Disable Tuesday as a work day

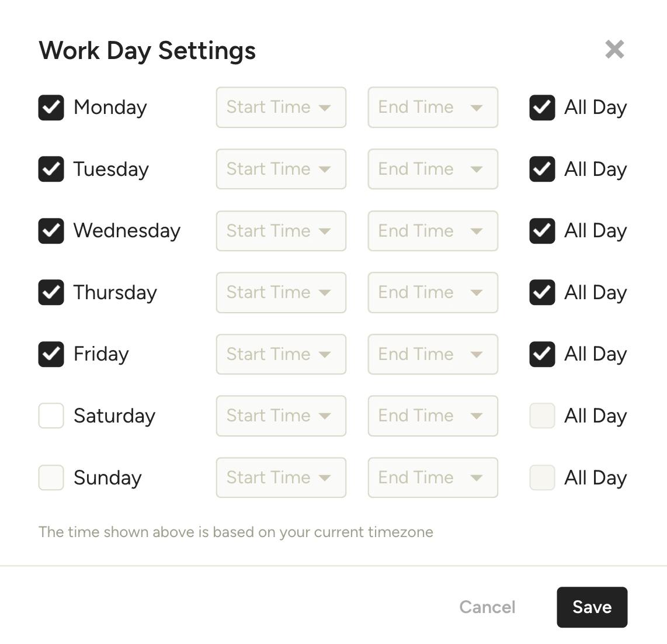pos(51,169)
